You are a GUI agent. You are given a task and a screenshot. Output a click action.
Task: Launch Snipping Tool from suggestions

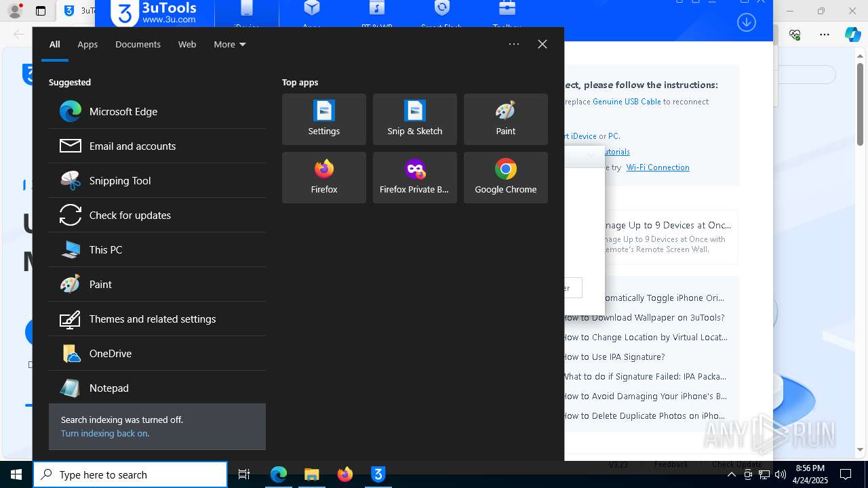pos(157,180)
